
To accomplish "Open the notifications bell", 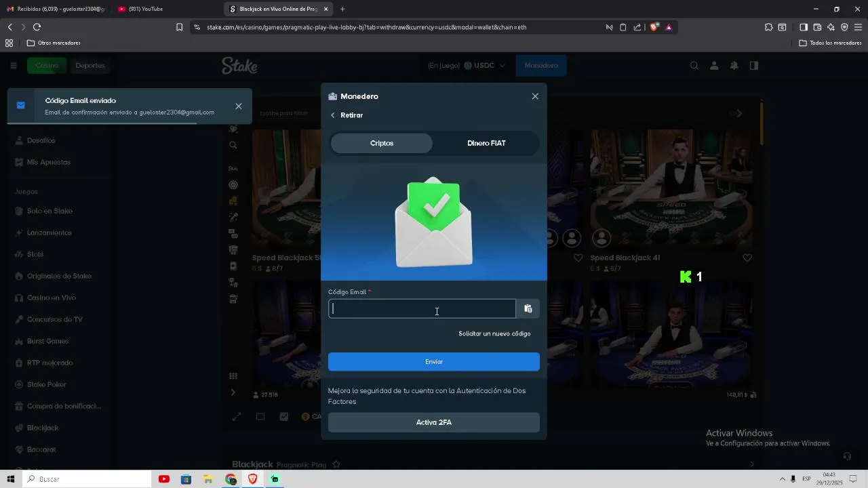I will pyautogui.click(x=734, y=66).
